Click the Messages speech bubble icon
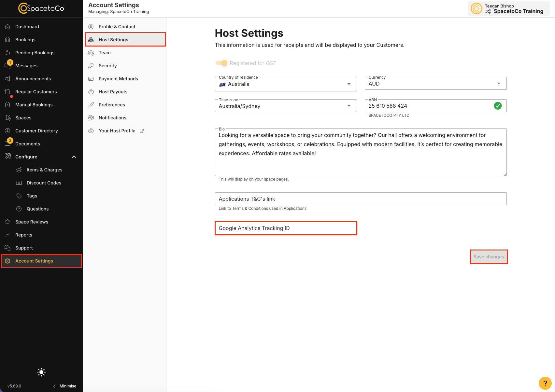Screen dimensions: 555x392 point(7,65)
